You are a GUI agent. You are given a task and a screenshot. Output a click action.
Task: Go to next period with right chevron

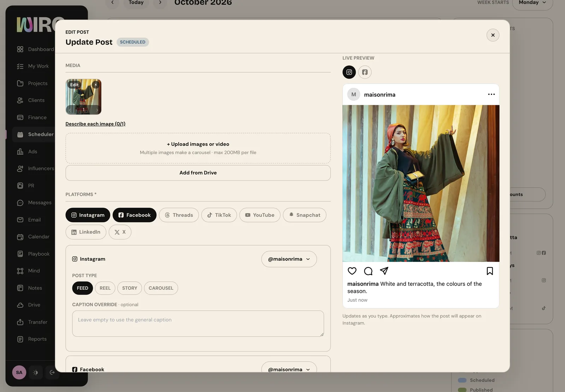160,3
